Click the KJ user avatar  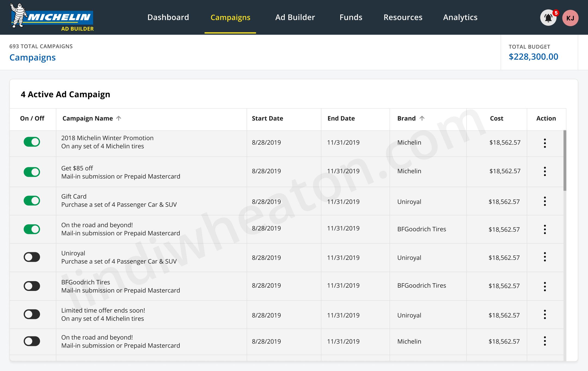pos(570,18)
